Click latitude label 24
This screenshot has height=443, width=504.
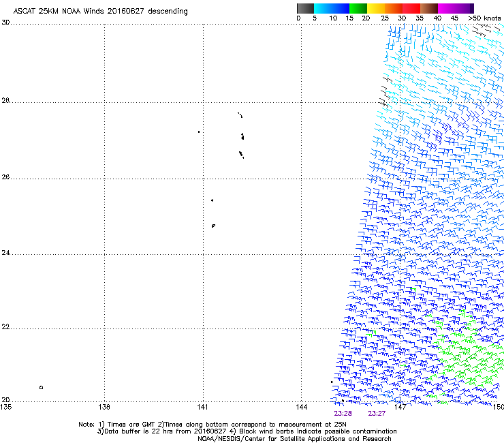click(x=5, y=253)
